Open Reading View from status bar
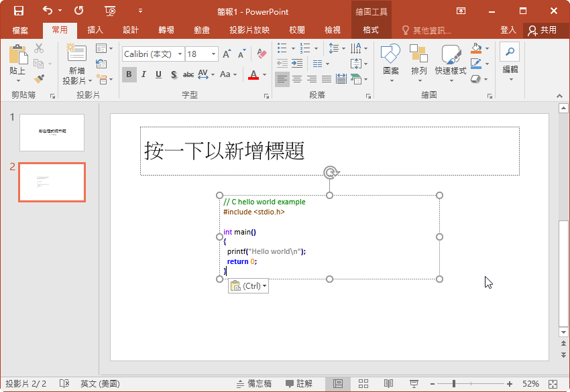This screenshot has height=392, width=570. point(388,383)
